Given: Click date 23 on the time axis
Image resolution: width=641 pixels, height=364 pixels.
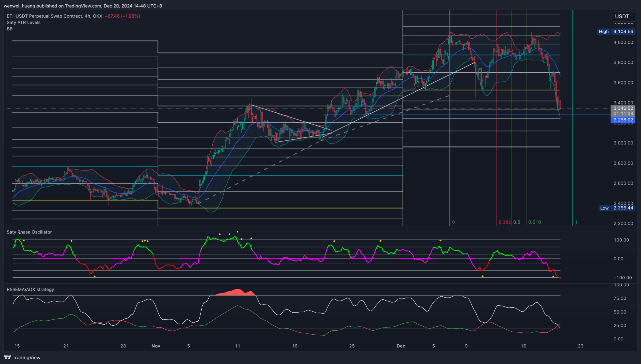Looking at the screenshot, I should click(x=581, y=346).
